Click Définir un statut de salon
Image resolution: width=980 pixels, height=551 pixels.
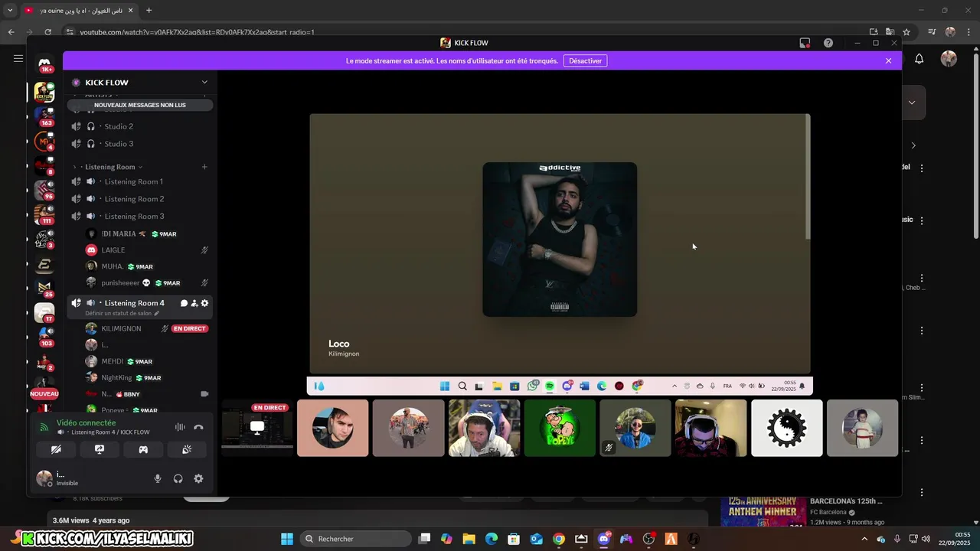point(122,313)
